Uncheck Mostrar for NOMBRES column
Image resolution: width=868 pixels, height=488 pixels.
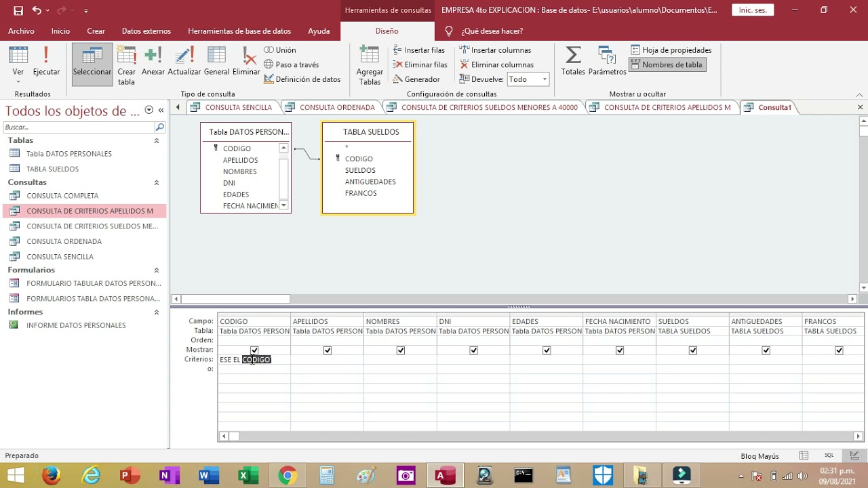(x=401, y=350)
